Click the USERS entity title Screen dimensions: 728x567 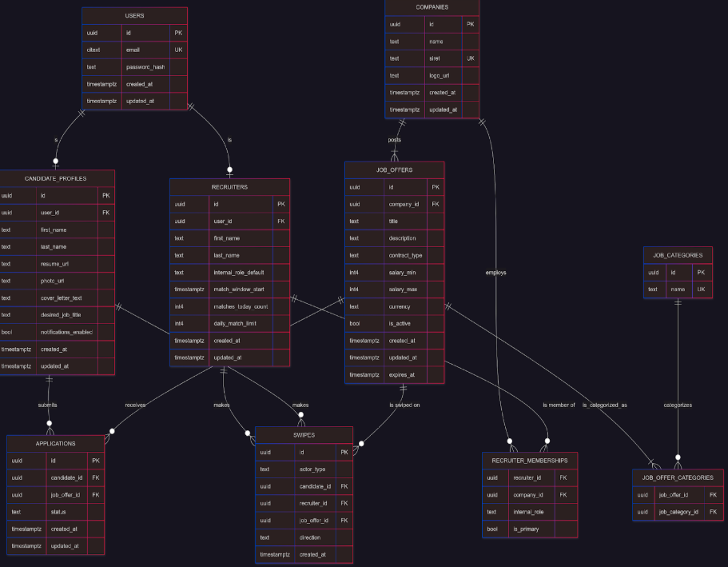(x=134, y=16)
